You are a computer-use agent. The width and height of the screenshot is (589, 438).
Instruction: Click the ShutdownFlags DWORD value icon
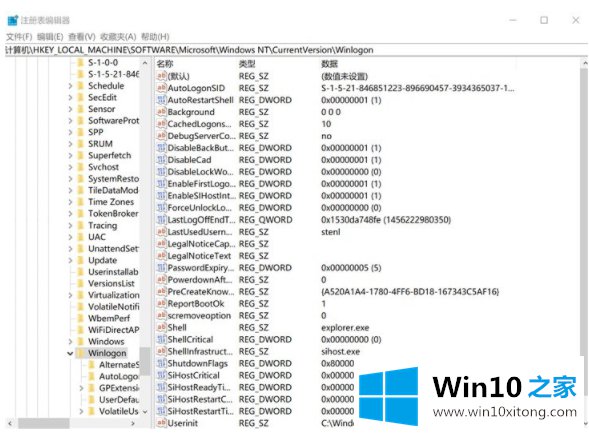point(161,364)
